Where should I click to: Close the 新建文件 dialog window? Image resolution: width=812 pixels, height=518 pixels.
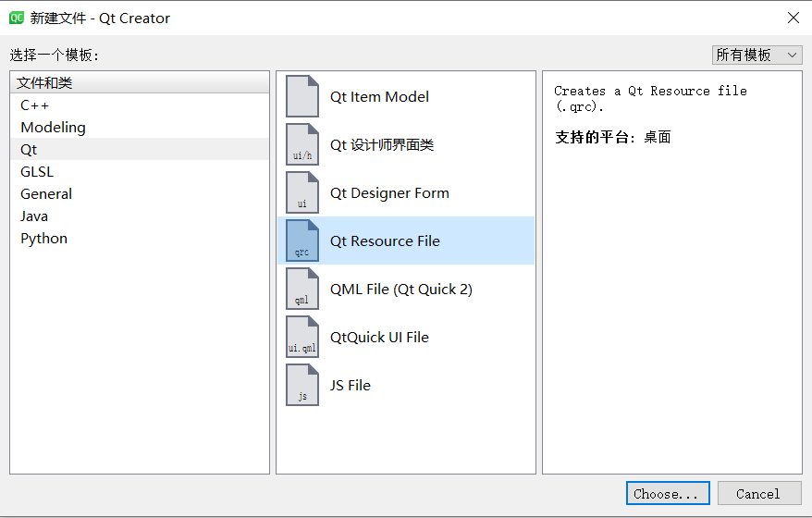[x=793, y=18]
